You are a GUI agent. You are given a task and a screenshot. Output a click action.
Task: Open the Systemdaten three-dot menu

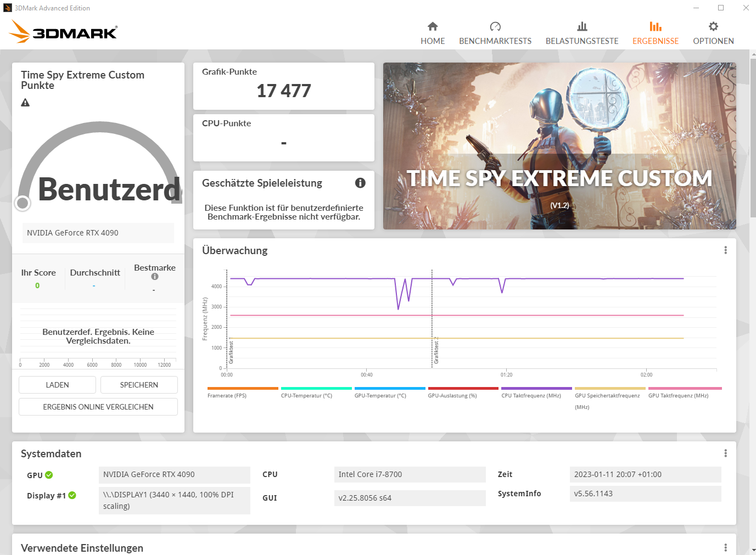coord(725,453)
